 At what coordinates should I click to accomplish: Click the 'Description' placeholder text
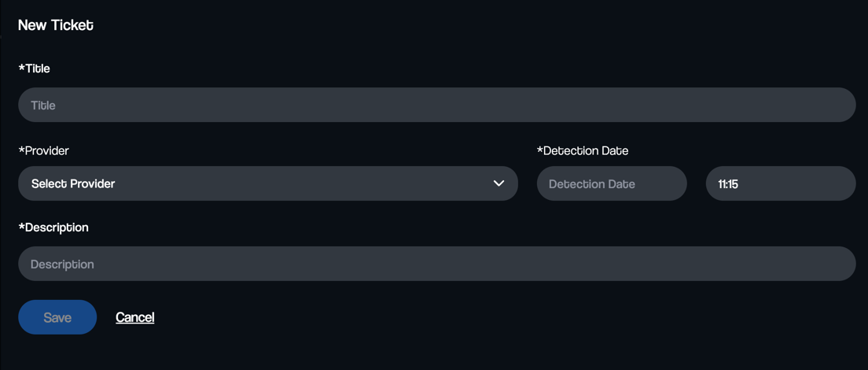pyautogui.click(x=62, y=265)
